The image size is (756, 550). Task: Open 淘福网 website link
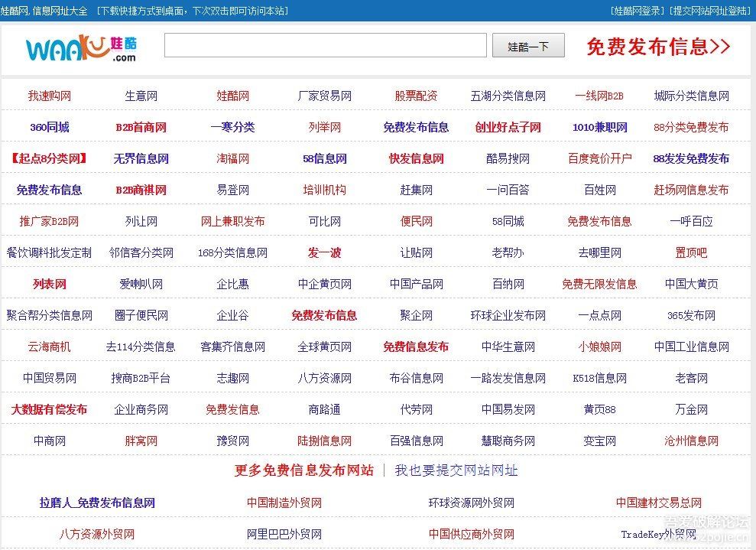[232, 158]
